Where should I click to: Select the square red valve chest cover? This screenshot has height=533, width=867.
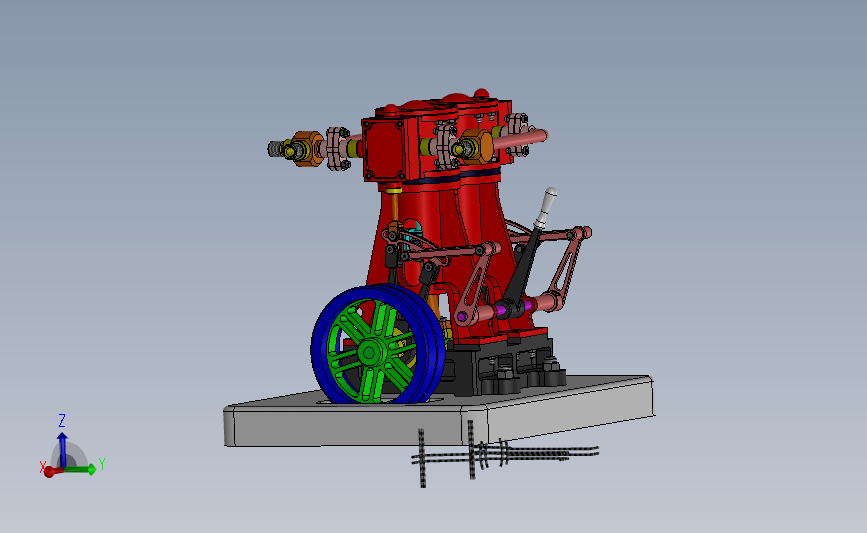[383, 149]
